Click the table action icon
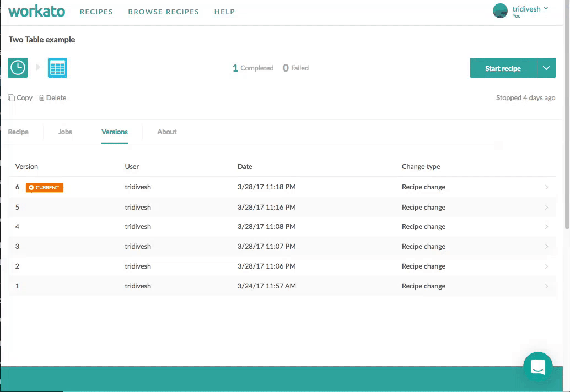Screen dimensions: 570x392 57,68
